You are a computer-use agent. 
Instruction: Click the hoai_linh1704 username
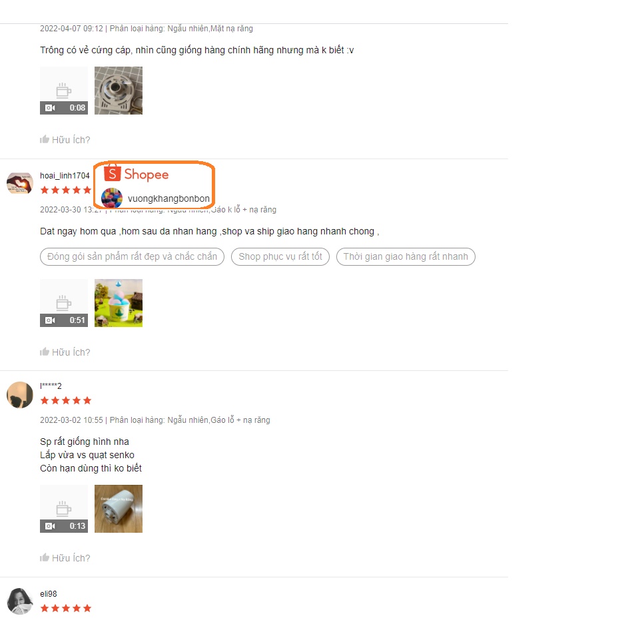(65, 176)
